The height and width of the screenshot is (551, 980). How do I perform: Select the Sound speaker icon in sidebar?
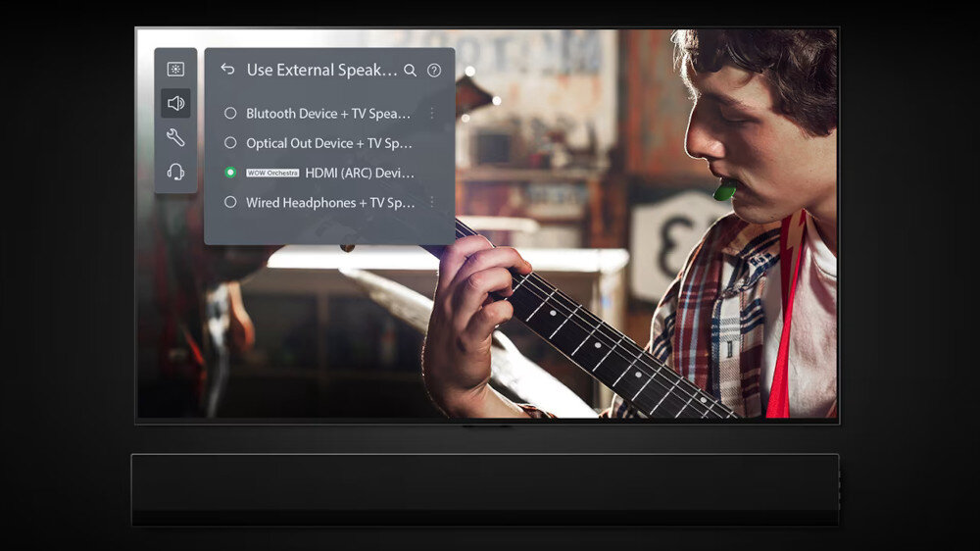[x=175, y=103]
